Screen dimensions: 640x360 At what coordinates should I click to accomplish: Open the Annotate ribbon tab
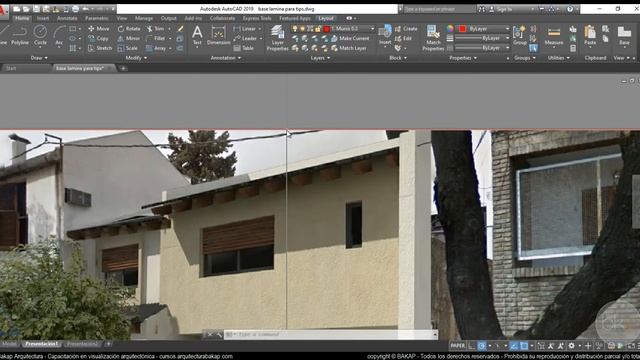pyautogui.click(x=67, y=18)
